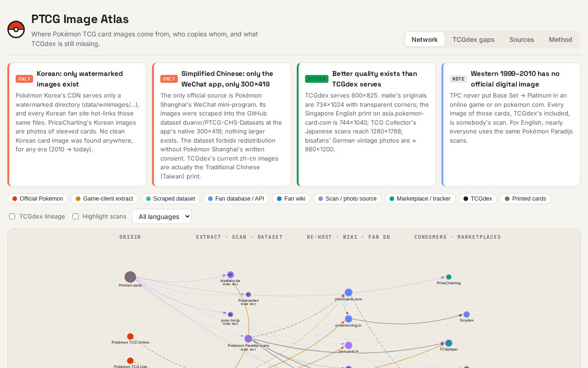
Task: Select the yuyu-tei.jp node
Action: tap(231, 315)
